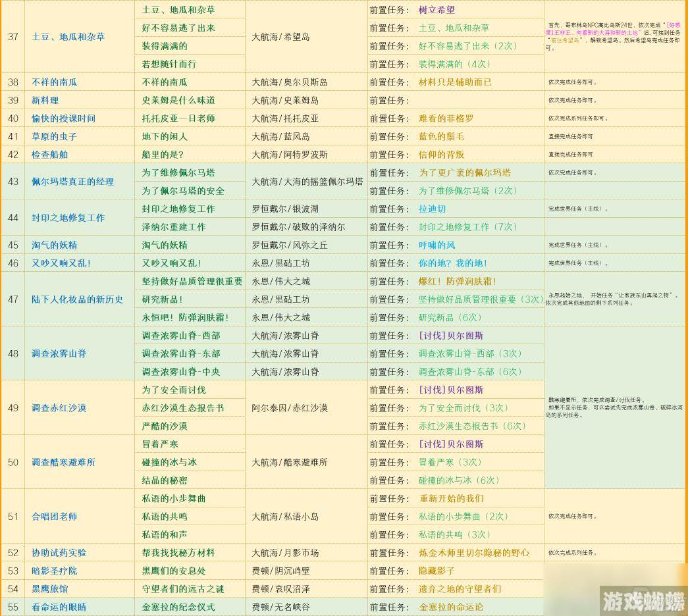Select prerequisite 调查浓雾山脊-东部（6次）
Viewport: 688px width, 616px height.
[470, 372]
